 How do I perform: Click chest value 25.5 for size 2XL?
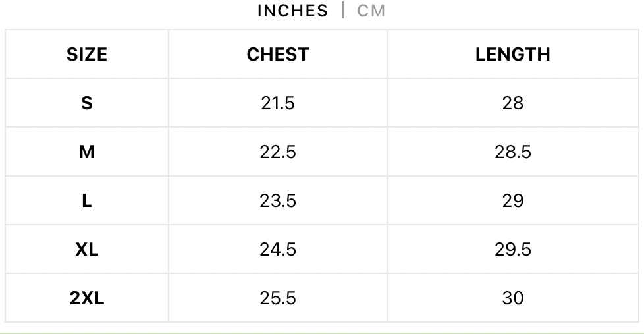click(x=278, y=298)
